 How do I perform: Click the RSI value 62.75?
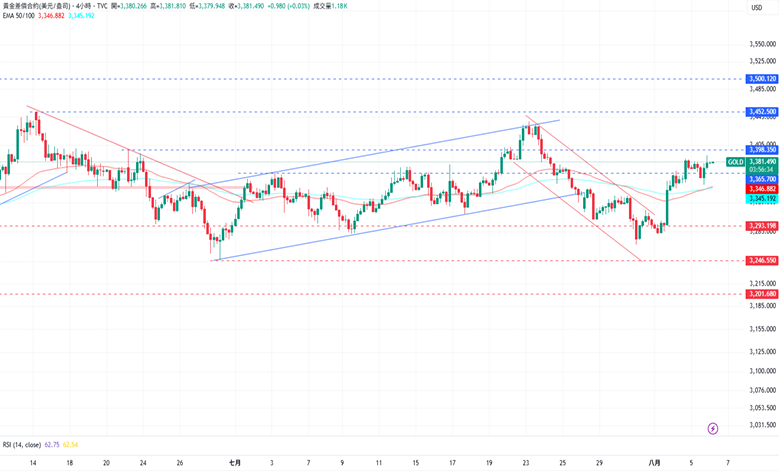tap(52, 445)
